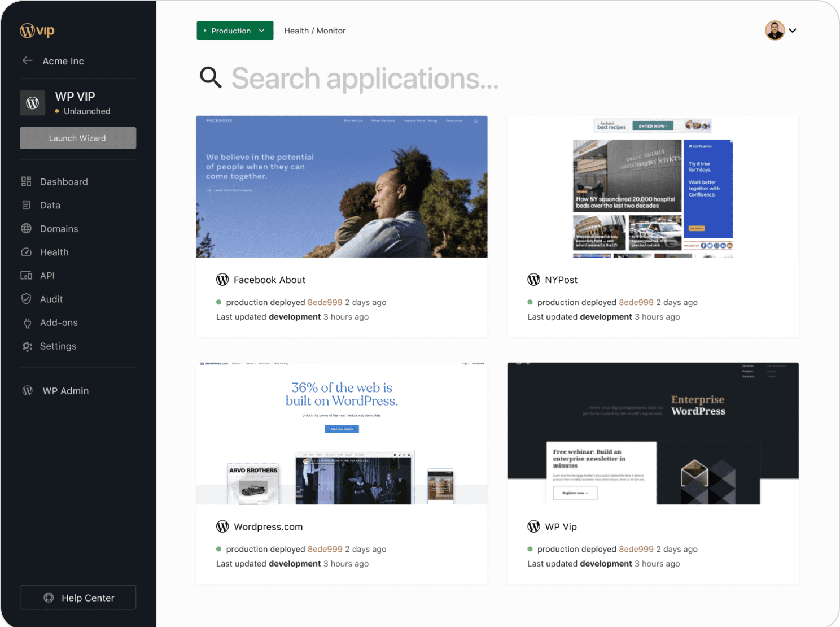Click the WordPress VIP logo
The height and width of the screenshot is (627, 840).
click(37, 31)
